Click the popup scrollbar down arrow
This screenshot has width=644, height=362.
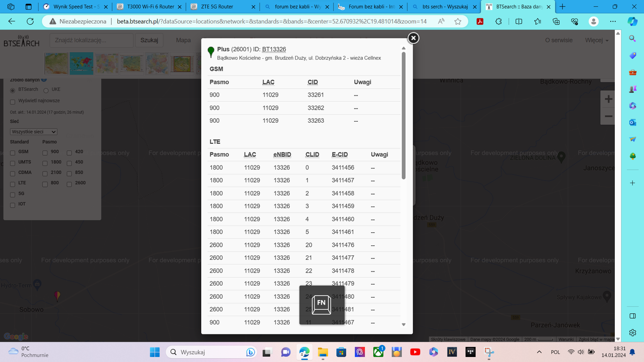coord(404,325)
